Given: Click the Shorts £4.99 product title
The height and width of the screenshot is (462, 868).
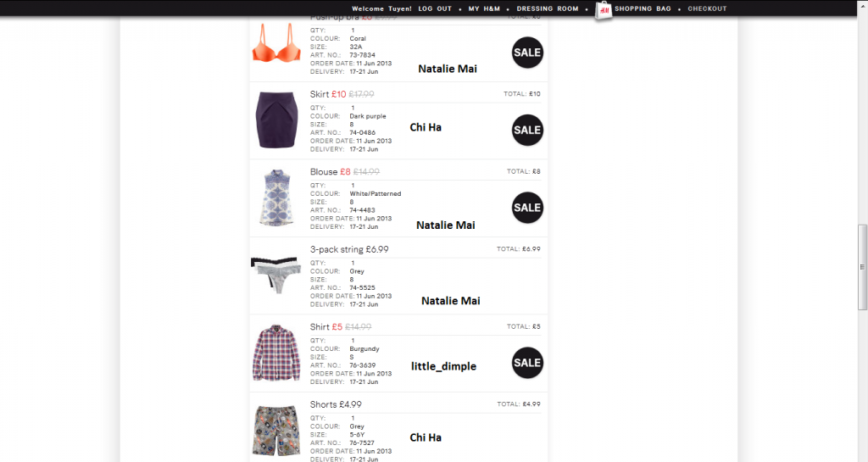Looking at the screenshot, I should pos(336,404).
